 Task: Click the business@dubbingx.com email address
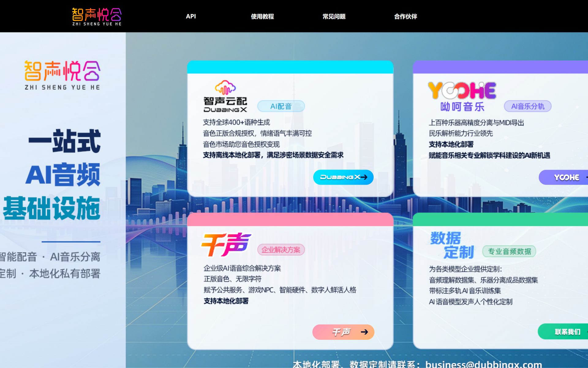(484, 364)
